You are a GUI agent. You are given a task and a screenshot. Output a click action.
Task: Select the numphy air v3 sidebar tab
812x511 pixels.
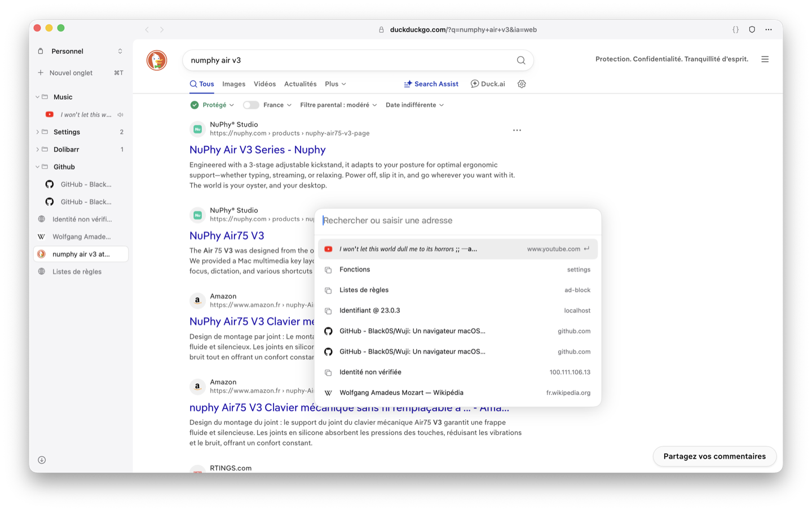pos(81,254)
